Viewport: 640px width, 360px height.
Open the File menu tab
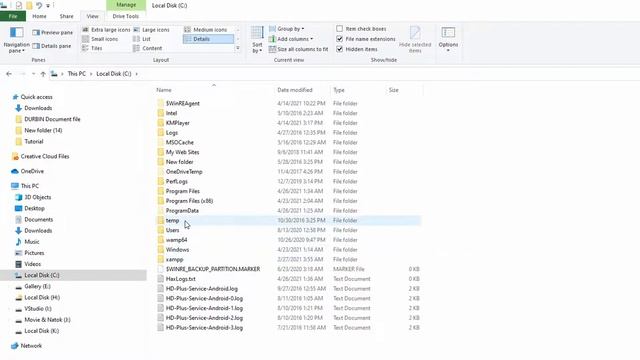point(13,16)
